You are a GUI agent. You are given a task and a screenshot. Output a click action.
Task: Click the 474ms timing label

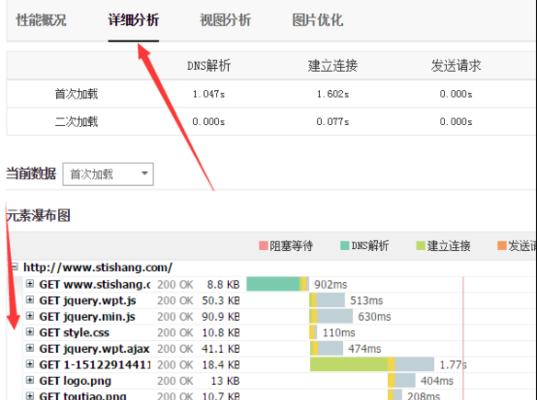tap(364, 349)
